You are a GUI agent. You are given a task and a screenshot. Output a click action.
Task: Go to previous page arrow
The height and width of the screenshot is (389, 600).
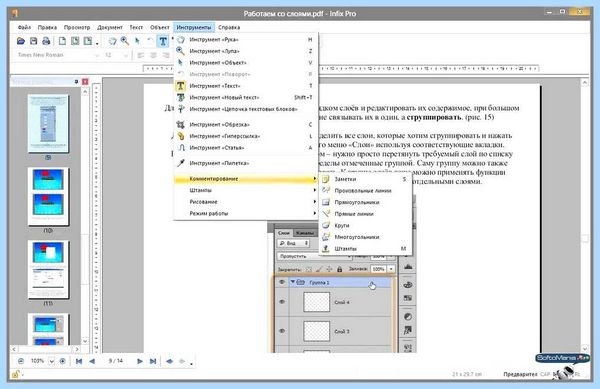92,361
